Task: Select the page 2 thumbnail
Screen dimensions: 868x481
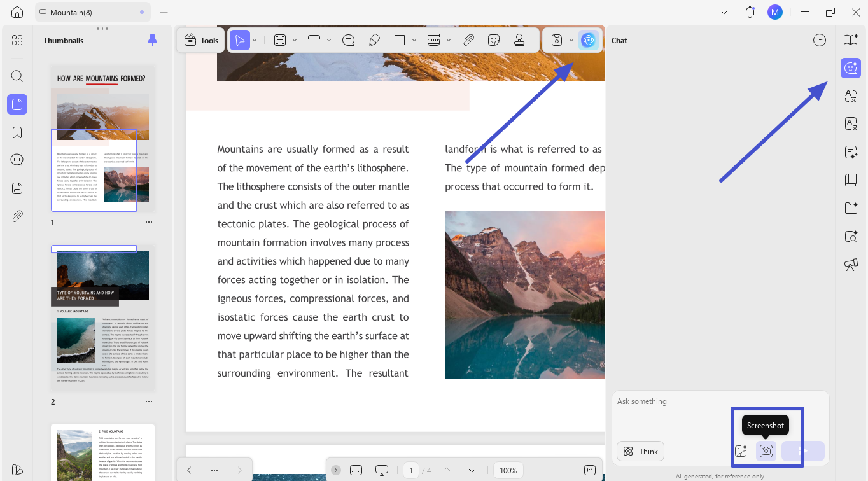Action: [x=102, y=317]
